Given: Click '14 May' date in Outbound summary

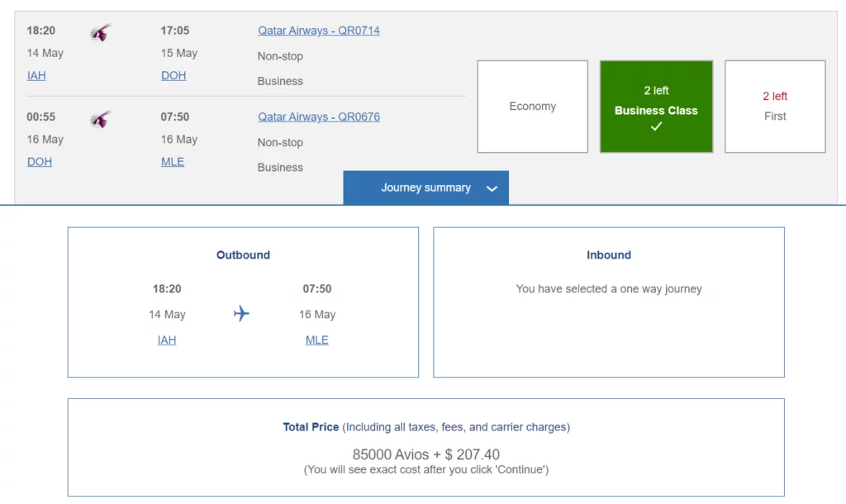Looking at the screenshot, I should (x=167, y=315).
